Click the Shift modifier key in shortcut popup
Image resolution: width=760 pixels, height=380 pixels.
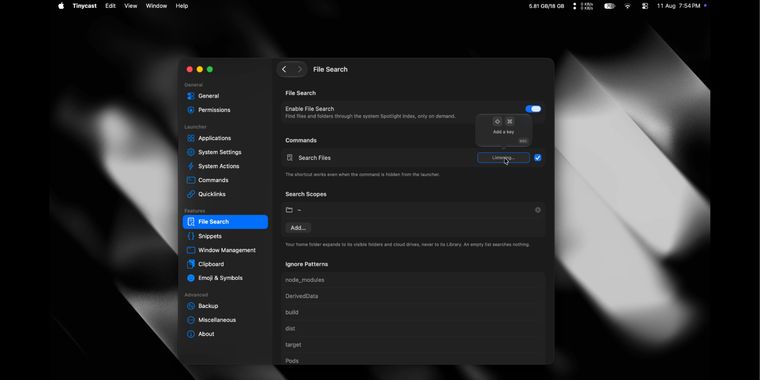(497, 121)
